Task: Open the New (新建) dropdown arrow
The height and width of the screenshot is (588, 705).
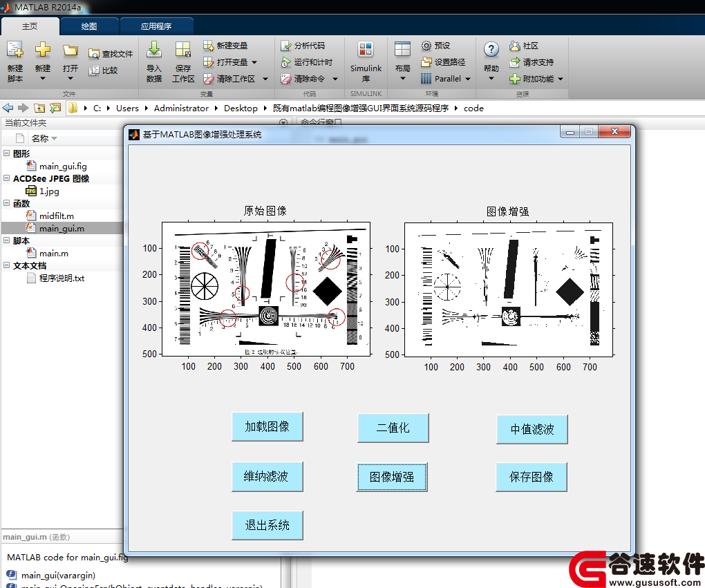Action: click(43, 79)
